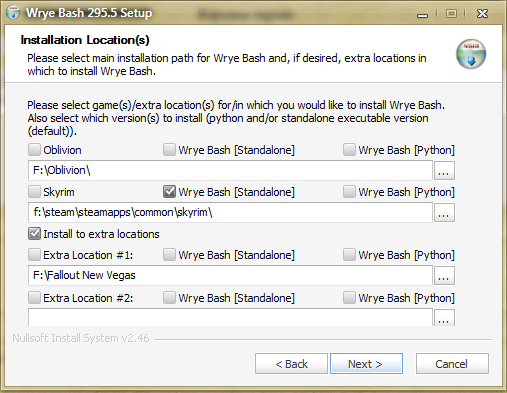Enable Wrye Bash [Python] for Extra Location #1
The width and height of the screenshot is (507, 393).
tap(349, 255)
